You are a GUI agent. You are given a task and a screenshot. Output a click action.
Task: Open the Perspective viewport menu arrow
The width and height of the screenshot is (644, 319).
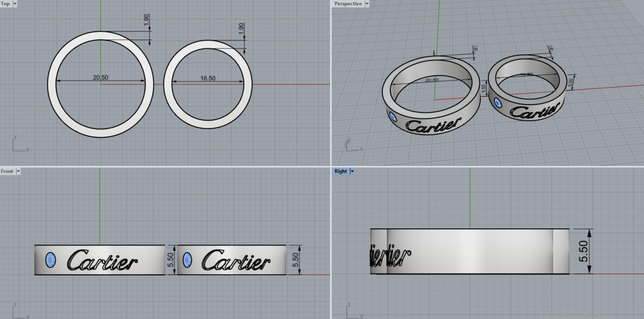(x=367, y=4)
